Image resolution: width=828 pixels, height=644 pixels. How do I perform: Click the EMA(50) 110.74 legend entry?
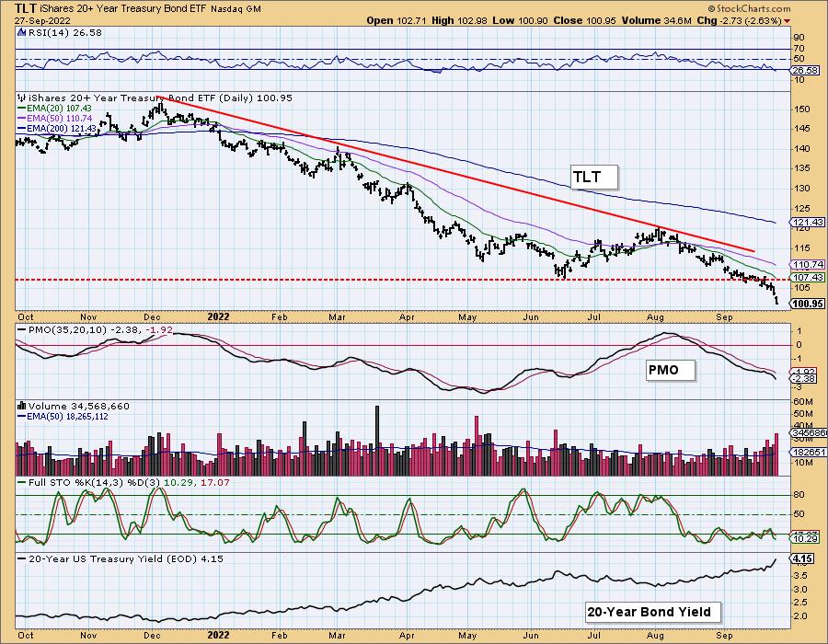pyautogui.click(x=54, y=119)
